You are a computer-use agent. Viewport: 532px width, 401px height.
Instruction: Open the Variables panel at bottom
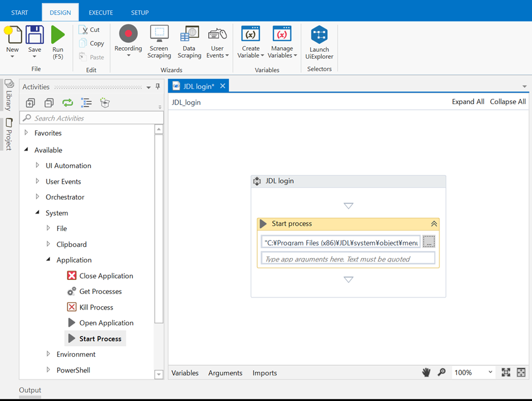coord(185,373)
